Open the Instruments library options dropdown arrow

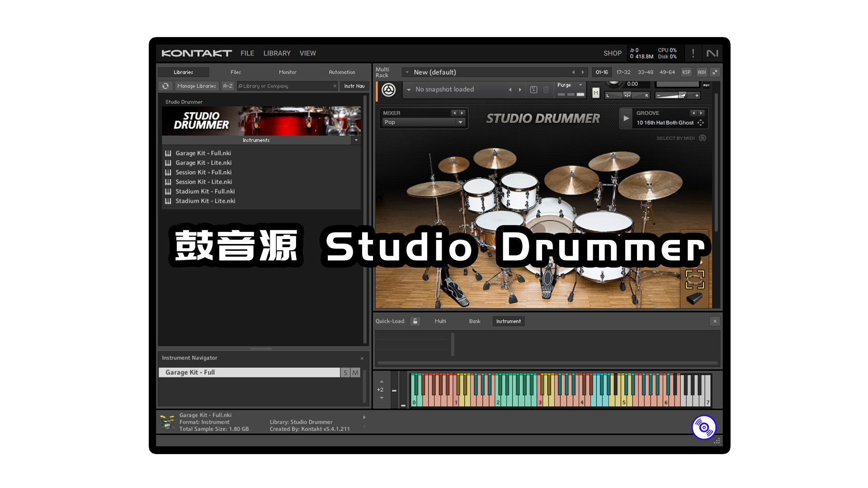click(x=356, y=140)
